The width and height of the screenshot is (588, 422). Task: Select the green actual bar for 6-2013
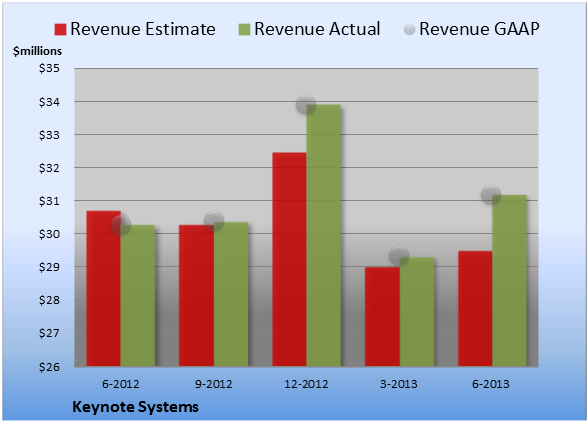[510, 281]
